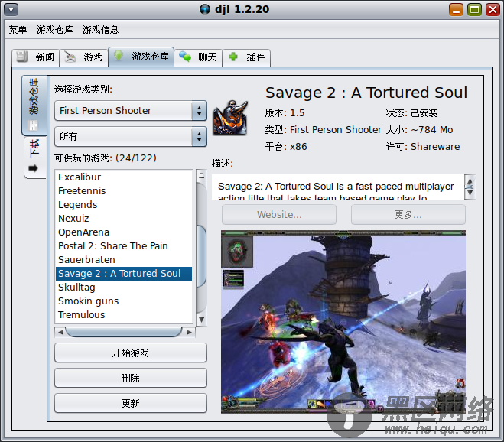Select Freetennis in the game list
504x442 pixels.
[124, 191]
